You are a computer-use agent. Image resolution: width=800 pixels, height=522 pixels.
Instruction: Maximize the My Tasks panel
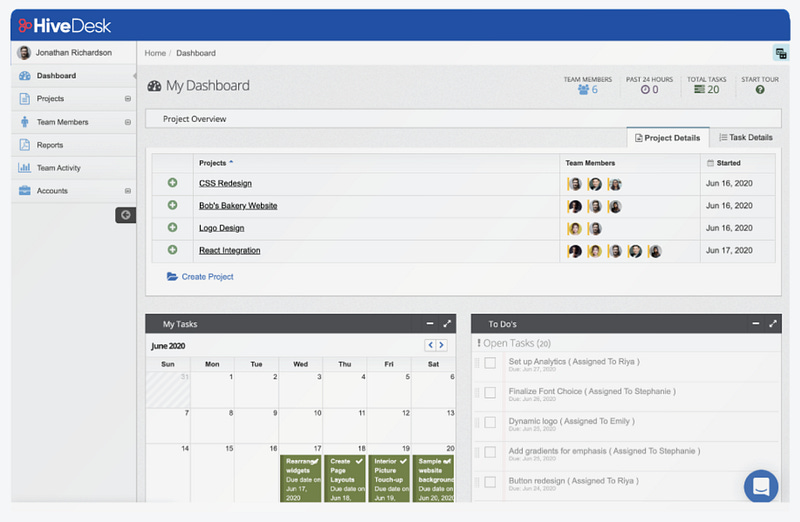pyautogui.click(x=447, y=324)
